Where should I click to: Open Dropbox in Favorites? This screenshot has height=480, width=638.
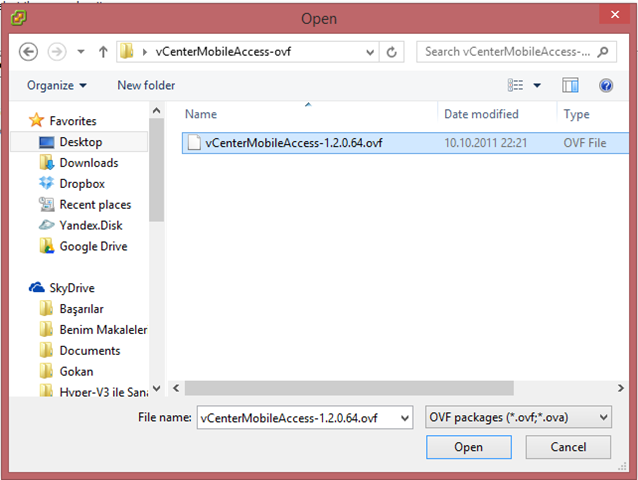click(82, 184)
